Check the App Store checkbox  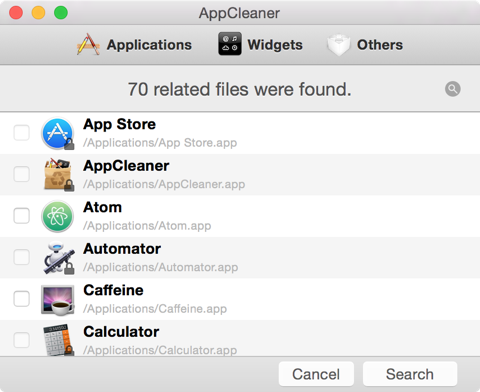[22, 133]
